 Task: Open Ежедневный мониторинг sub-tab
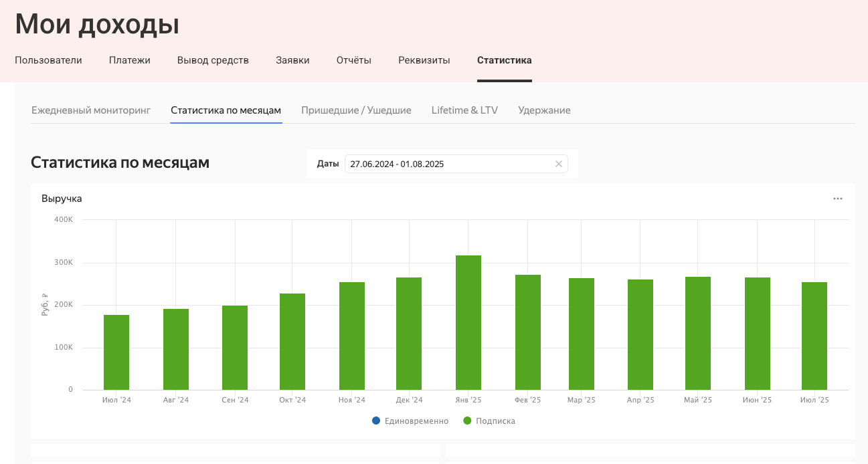click(x=91, y=110)
